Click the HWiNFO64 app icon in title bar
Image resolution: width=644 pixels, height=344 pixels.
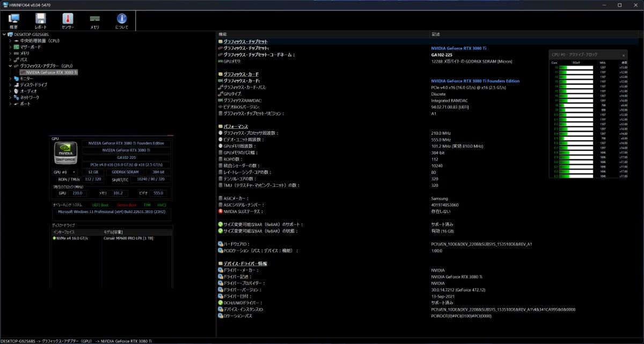5,4
